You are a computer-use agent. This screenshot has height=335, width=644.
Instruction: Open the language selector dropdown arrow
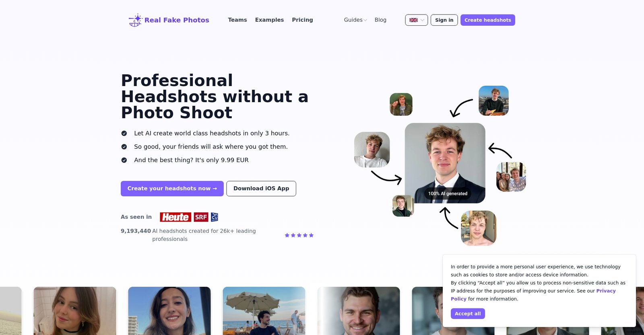pos(422,20)
